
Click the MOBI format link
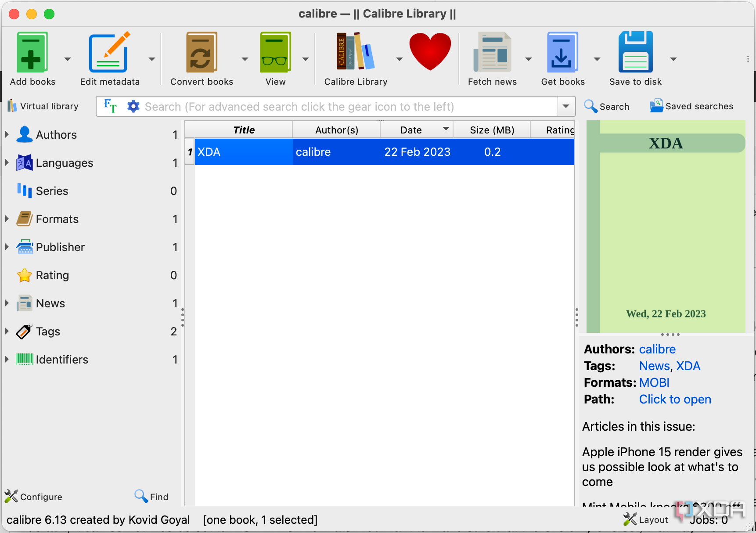(x=654, y=382)
